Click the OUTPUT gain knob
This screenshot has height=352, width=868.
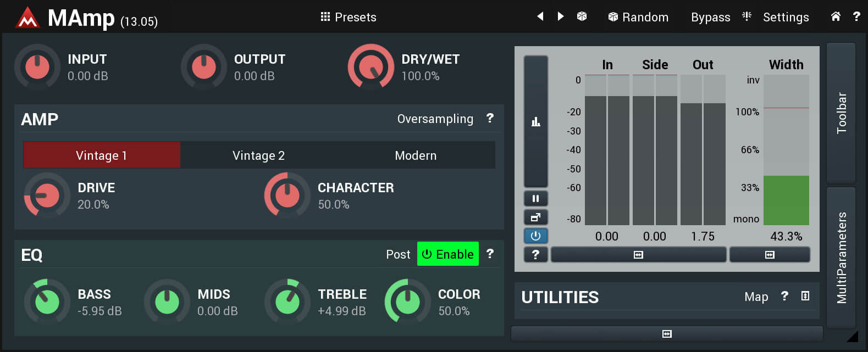(x=204, y=67)
